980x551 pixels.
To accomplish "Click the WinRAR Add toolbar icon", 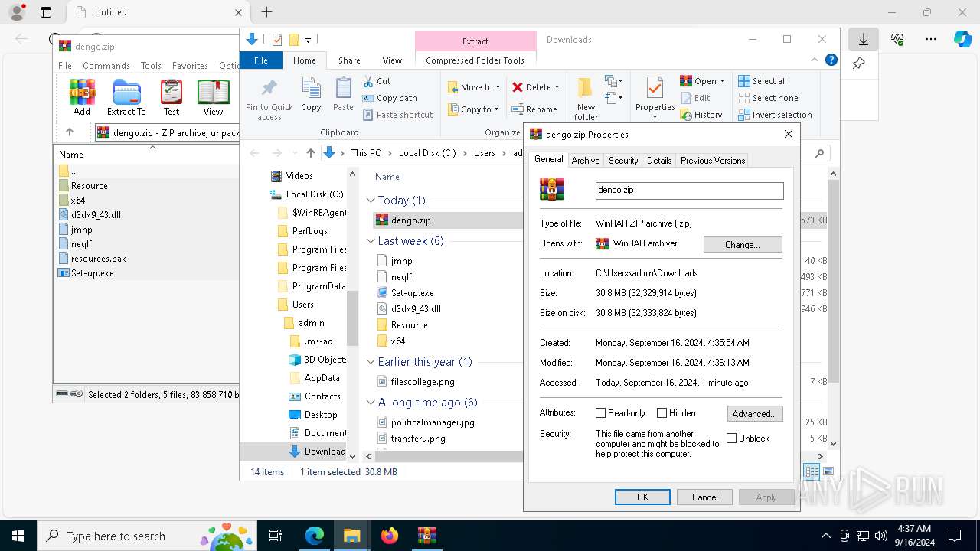I will [x=82, y=97].
